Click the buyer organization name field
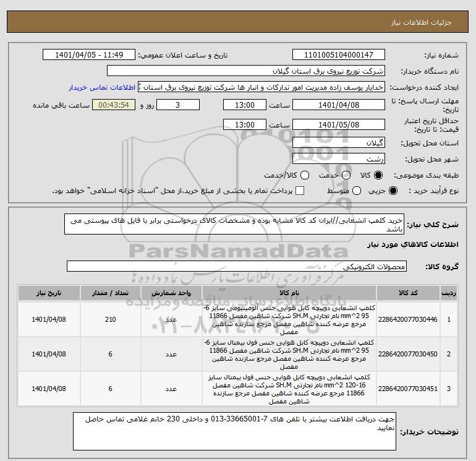 coord(246,71)
